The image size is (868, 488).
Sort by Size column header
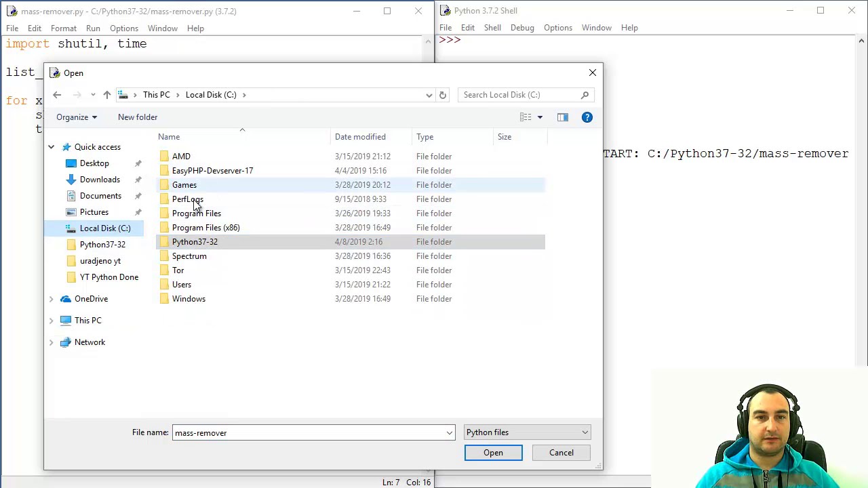(505, 137)
